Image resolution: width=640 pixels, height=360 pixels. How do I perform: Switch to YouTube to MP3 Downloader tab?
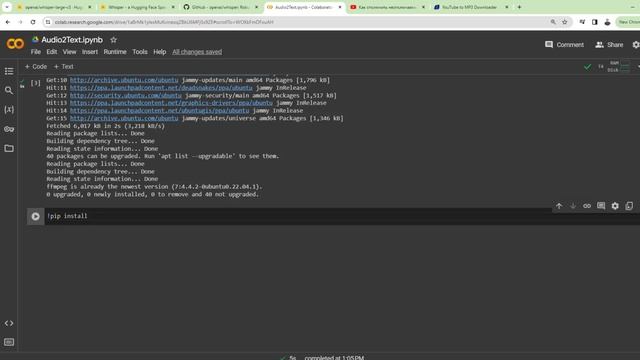(x=470, y=7)
